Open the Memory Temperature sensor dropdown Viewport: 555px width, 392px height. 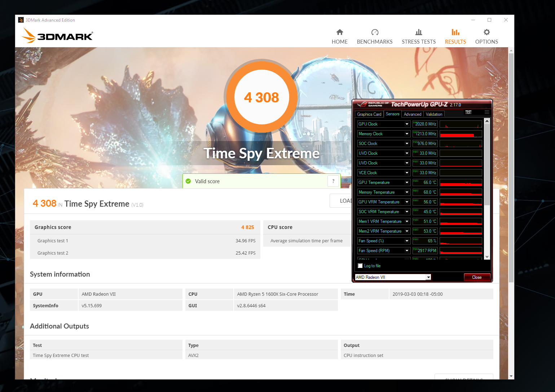click(407, 192)
